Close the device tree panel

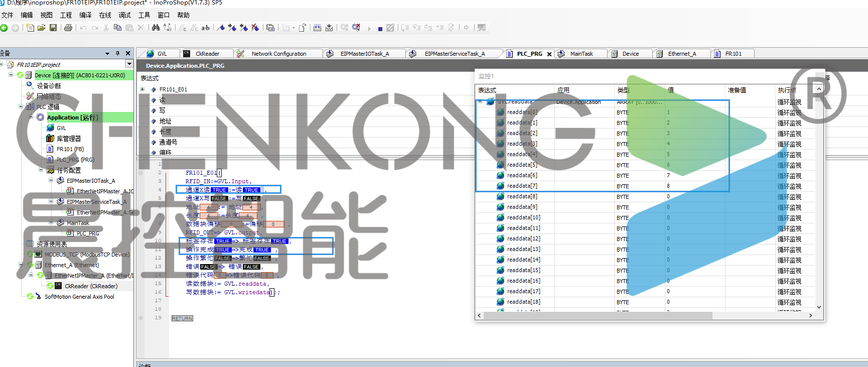(x=128, y=53)
